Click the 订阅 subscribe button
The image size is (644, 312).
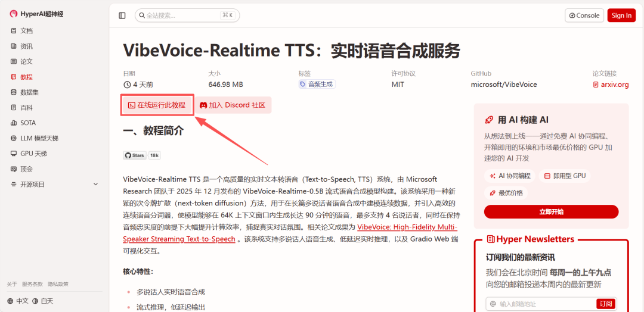tap(605, 304)
